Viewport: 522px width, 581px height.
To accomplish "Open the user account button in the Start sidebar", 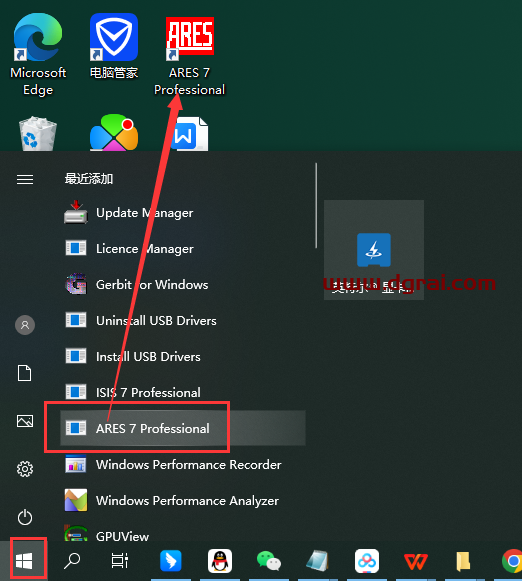I will 25,325.
